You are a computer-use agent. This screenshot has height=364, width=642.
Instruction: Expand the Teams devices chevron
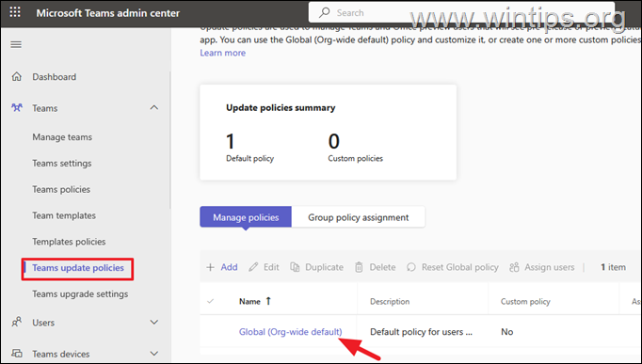[x=154, y=354]
